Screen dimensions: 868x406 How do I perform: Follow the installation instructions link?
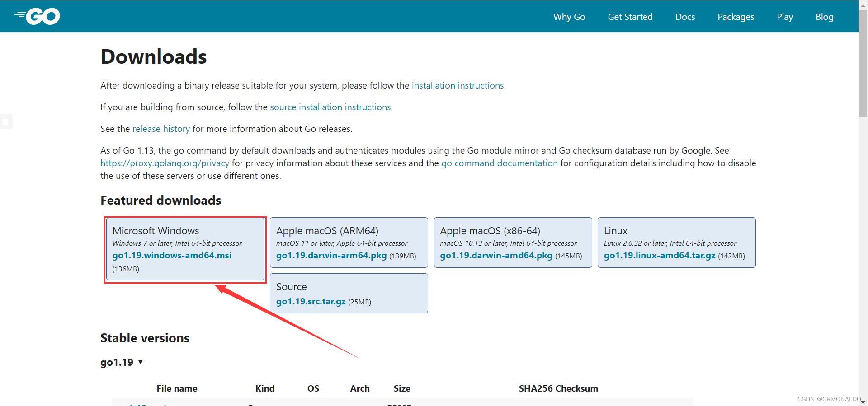click(458, 85)
